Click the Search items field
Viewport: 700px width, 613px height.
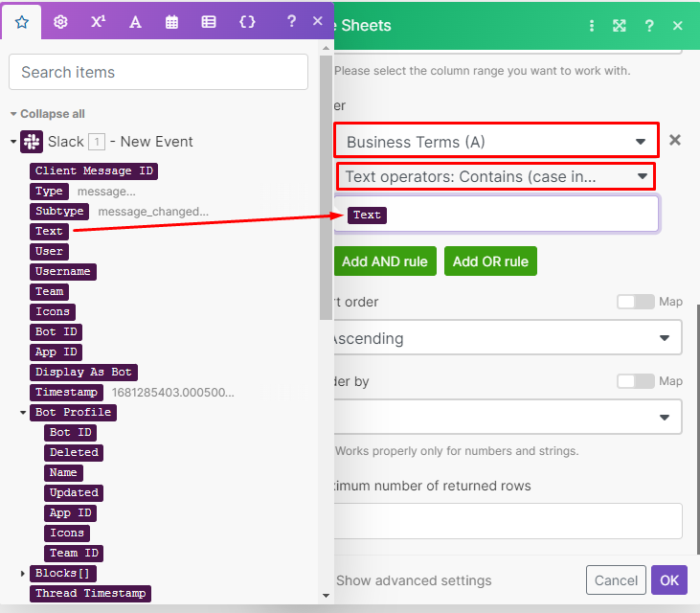(x=158, y=72)
